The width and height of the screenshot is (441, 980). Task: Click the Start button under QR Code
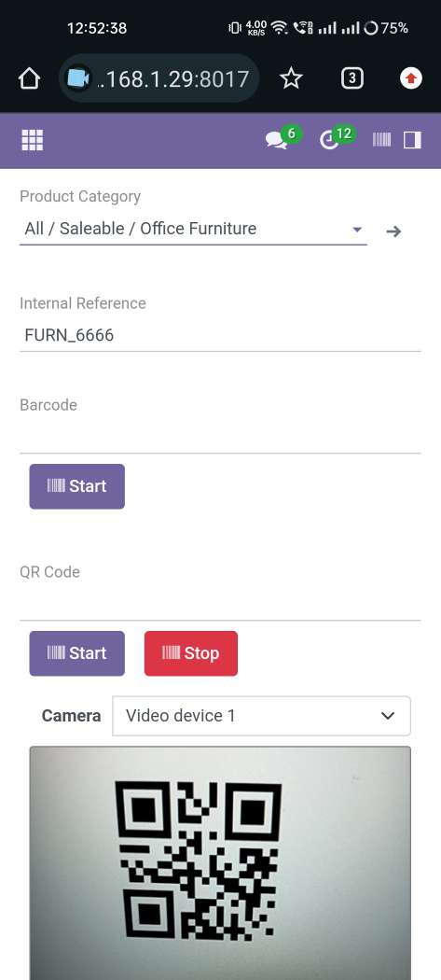click(76, 653)
